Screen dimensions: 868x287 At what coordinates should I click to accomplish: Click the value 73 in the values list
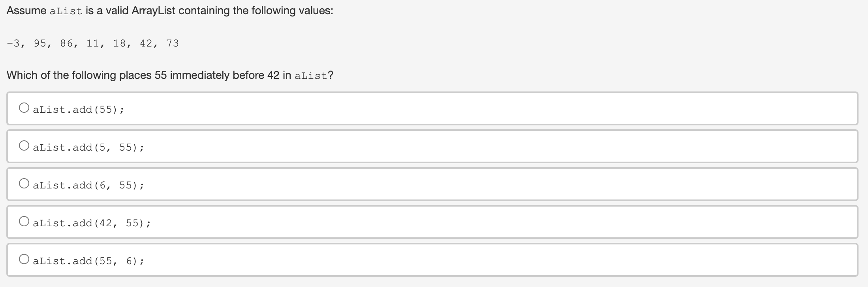coord(173,43)
